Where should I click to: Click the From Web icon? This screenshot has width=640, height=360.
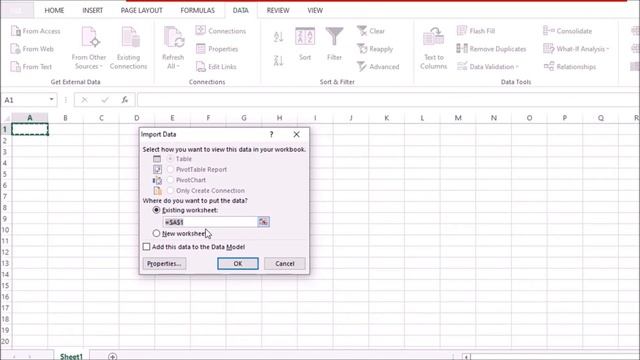[16, 49]
